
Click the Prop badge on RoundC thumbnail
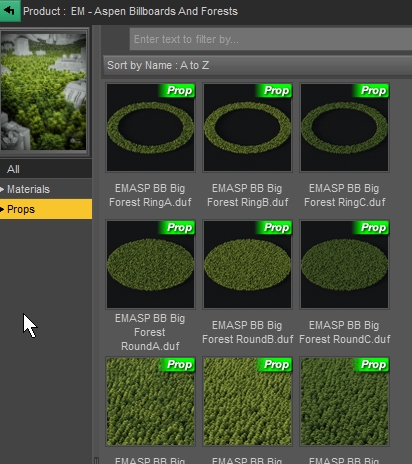371,228
